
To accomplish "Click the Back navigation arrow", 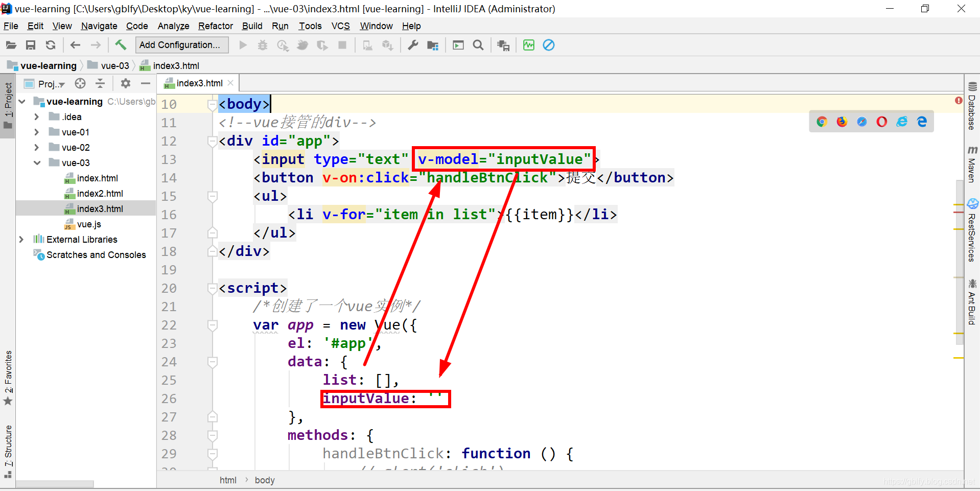I will point(75,45).
